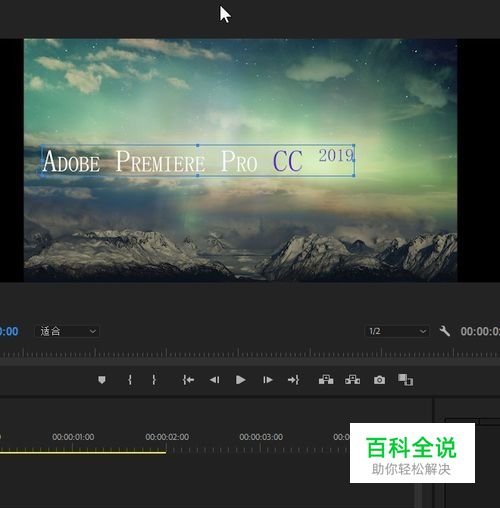Mark In point with left brace icon

130,380
